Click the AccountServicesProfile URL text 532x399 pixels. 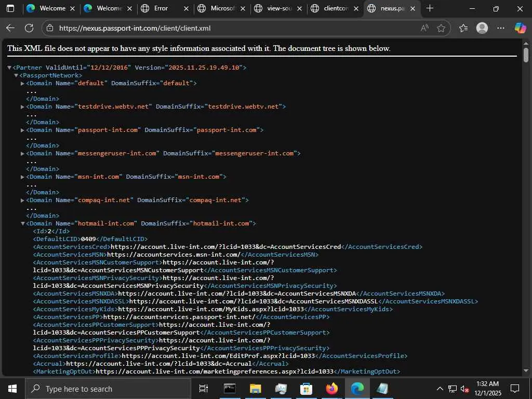point(219,356)
